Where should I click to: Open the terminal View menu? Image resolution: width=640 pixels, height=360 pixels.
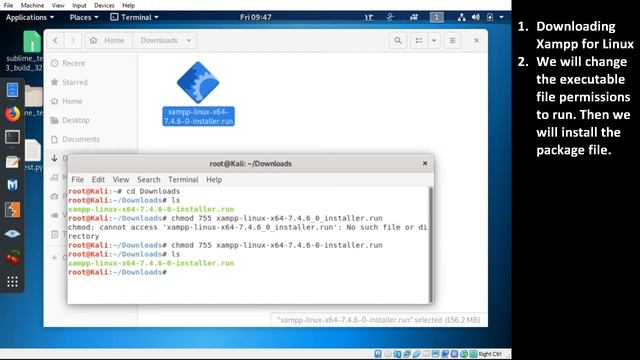tap(121, 180)
